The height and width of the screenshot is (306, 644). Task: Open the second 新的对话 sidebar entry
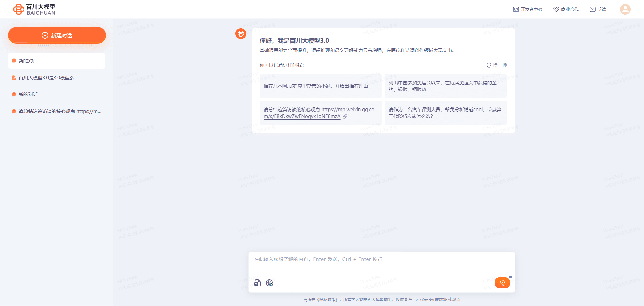click(x=57, y=94)
